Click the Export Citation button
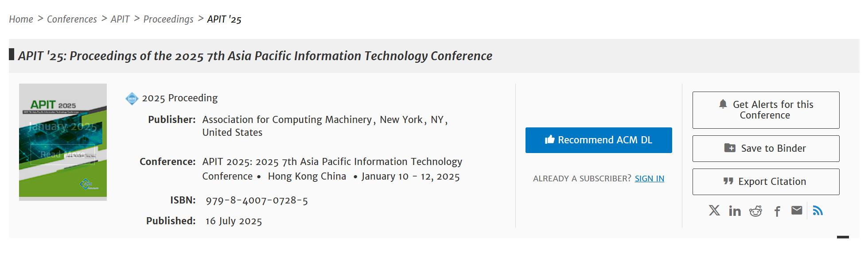Image resolution: width=868 pixels, height=257 pixels. [766, 182]
